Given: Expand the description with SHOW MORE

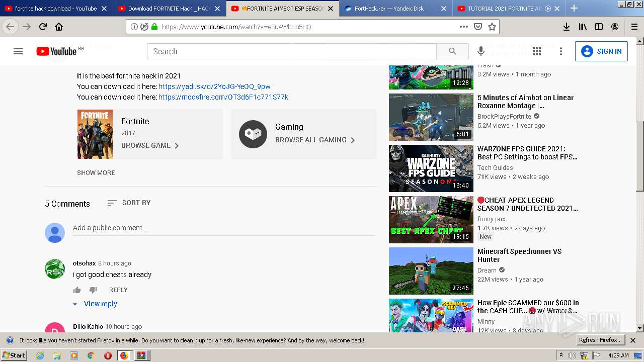Looking at the screenshot, I should tap(96, 172).
